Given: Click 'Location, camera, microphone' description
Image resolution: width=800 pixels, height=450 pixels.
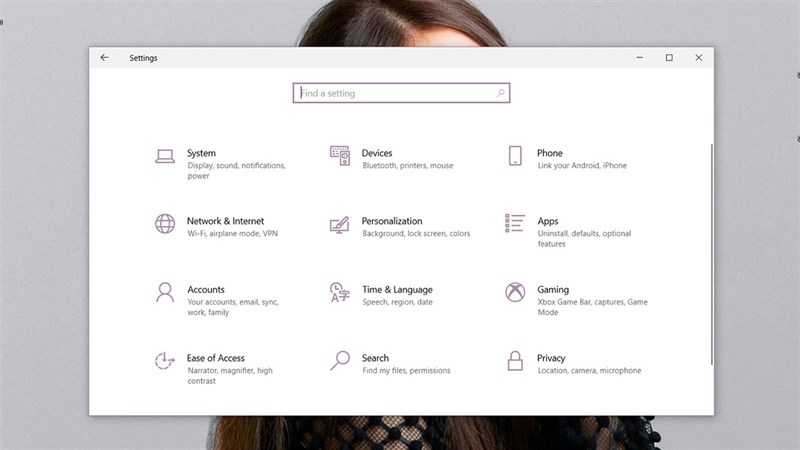Looking at the screenshot, I should [x=589, y=370].
